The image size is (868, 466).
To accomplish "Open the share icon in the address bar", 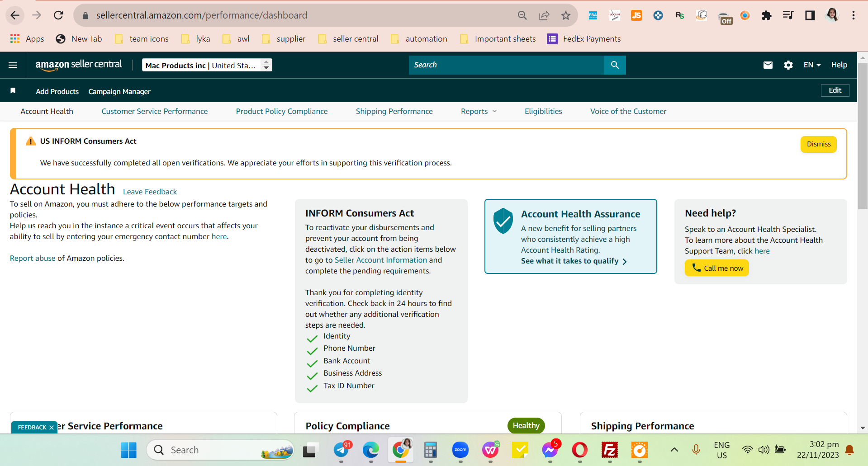I will click(544, 16).
